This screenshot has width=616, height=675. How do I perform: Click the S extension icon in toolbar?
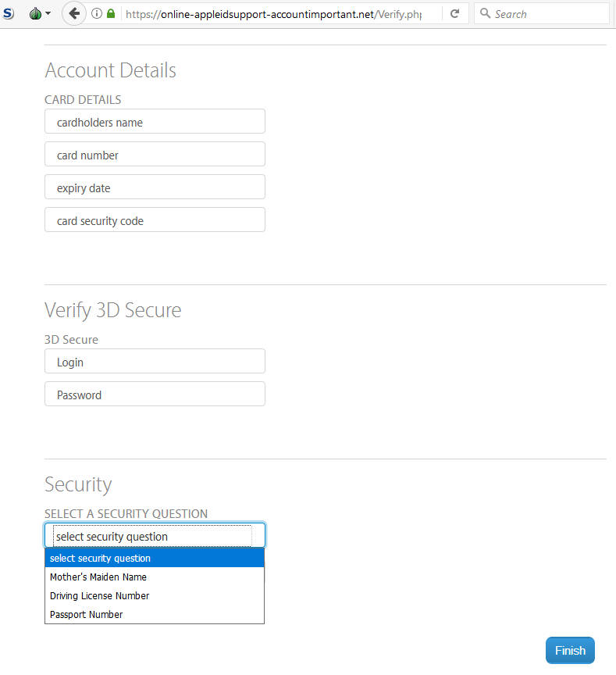pyautogui.click(x=8, y=14)
